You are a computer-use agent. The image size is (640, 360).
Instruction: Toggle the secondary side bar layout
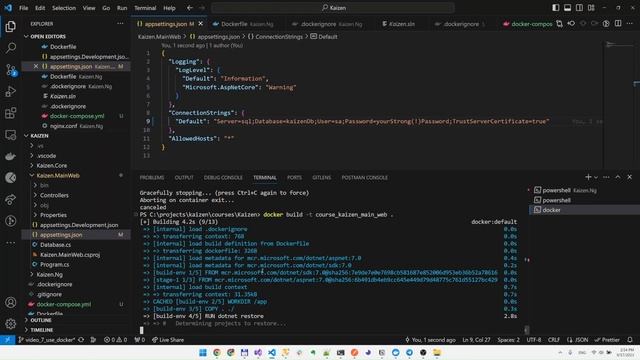[x=579, y=8]
